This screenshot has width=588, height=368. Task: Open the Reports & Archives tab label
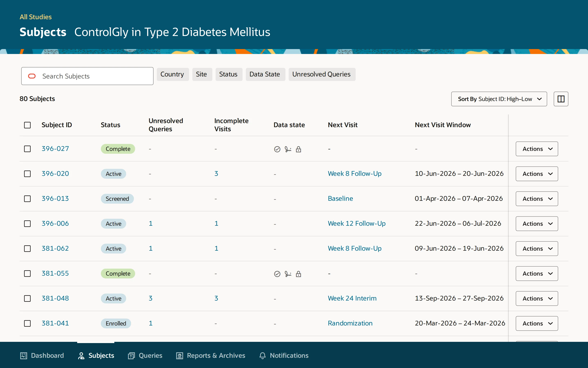pyautogui.click(x=216, y=356)
